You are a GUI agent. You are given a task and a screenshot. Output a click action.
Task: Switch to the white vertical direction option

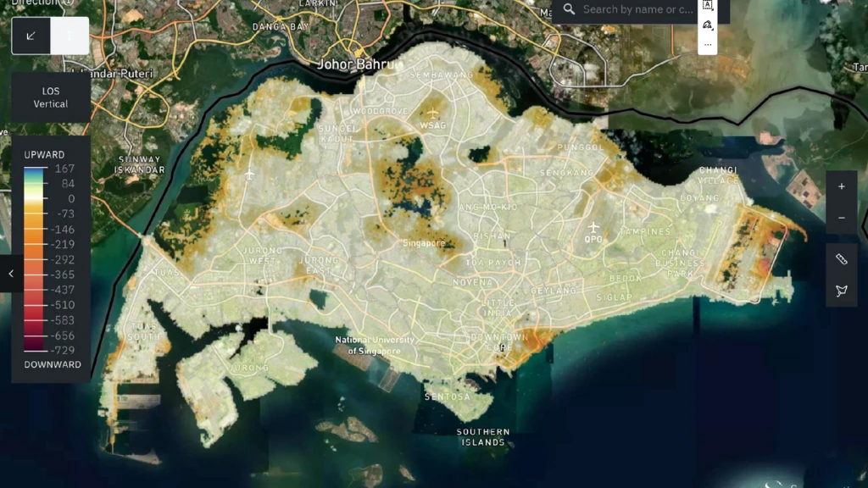[x=70, y=36]
